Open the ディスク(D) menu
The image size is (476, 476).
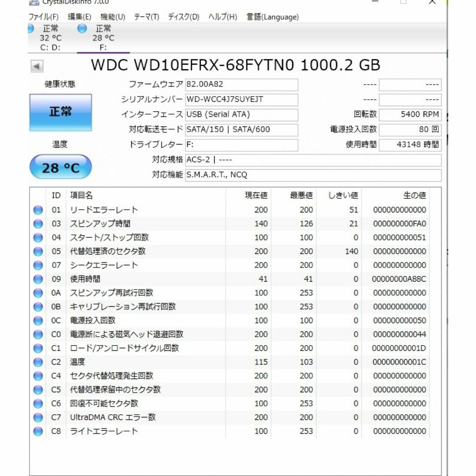coord(184,17)
